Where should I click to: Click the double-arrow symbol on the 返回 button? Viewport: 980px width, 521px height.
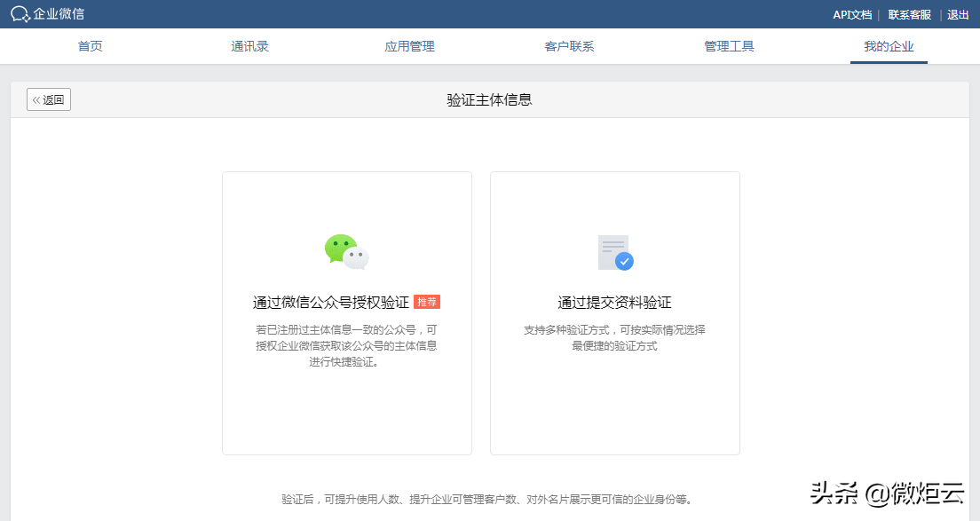tap(37, 99)
